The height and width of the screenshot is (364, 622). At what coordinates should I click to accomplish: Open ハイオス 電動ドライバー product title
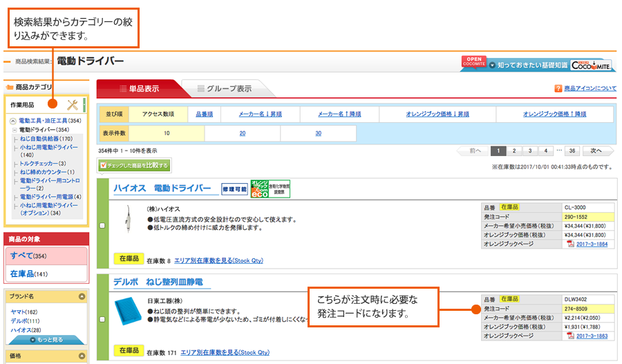[162, 189]
